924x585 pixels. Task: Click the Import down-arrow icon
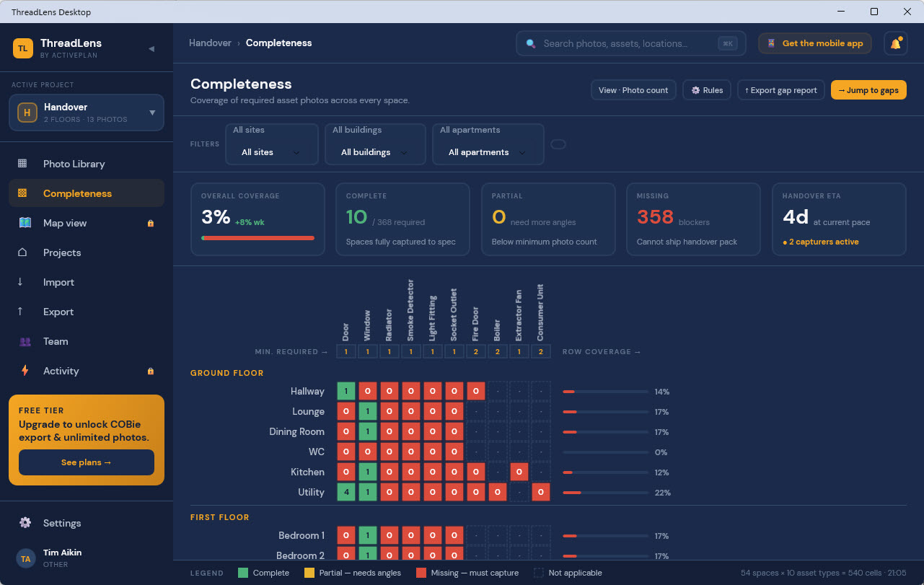pyautogui.click(x=20, y=282)
